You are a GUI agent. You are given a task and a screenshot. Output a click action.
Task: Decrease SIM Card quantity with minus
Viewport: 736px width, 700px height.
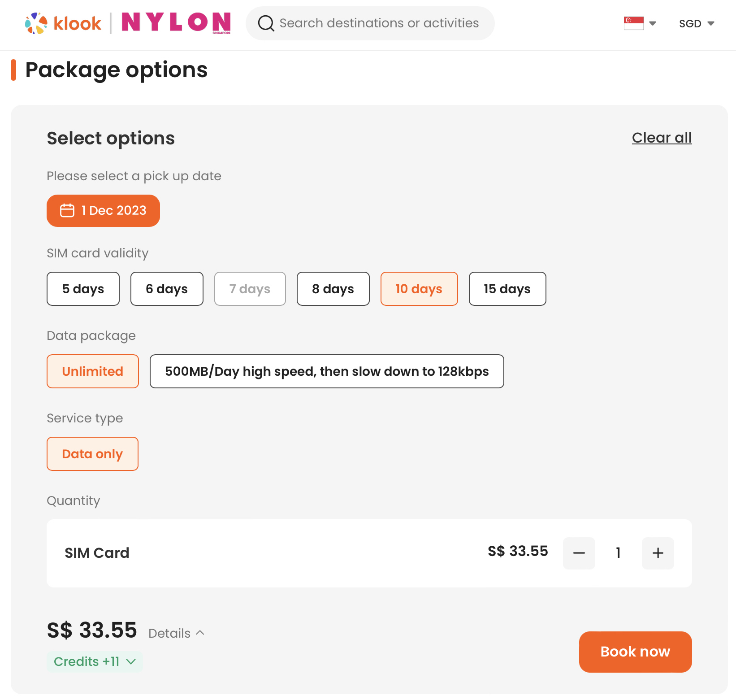pyautogui.click(x=579, y=553)
